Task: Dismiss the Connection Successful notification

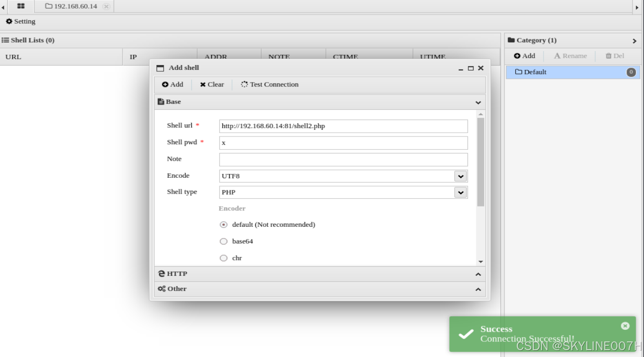Action: (625, 325)
